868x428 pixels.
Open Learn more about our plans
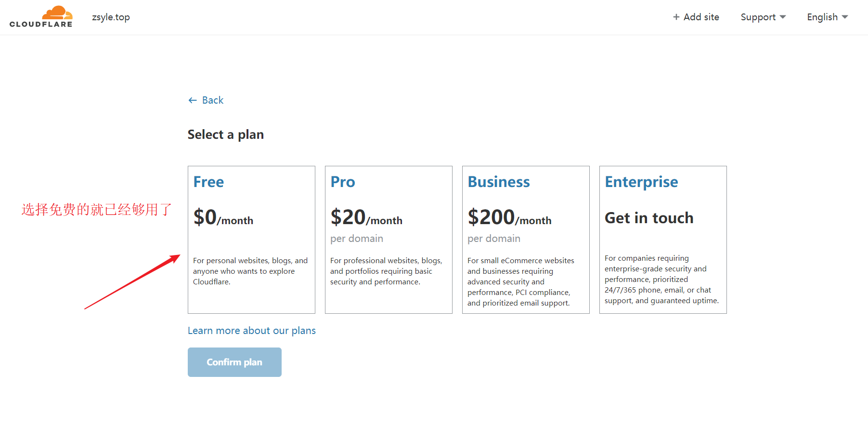click(252, 331)
